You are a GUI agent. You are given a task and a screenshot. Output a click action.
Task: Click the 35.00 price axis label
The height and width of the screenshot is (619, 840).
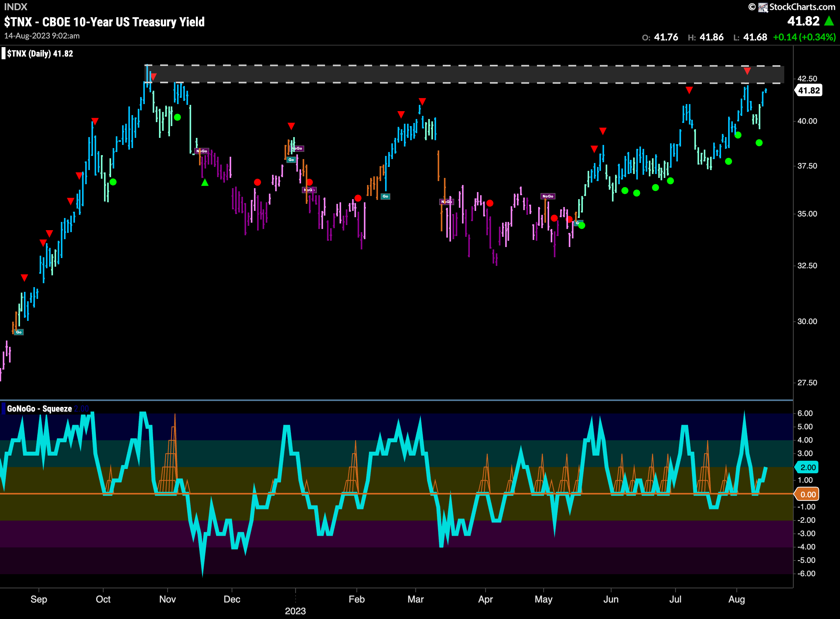tap(807, 214)
